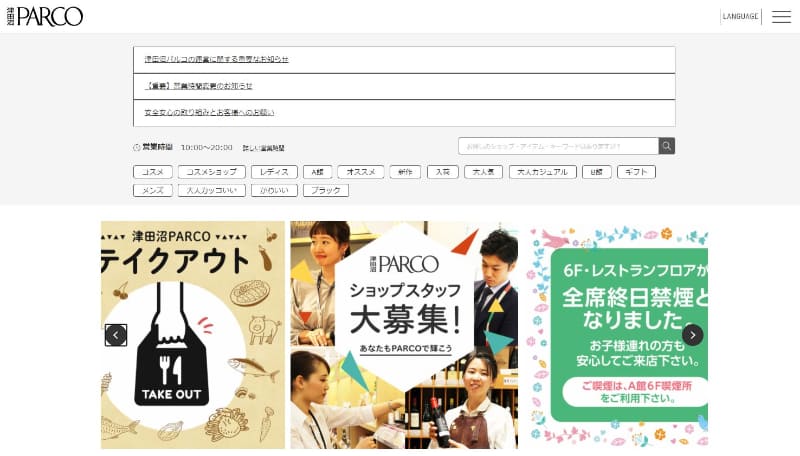The width and height of the screenshot is (800, 456).
Task: Select the 新作 tag
Action: [405, 172]
